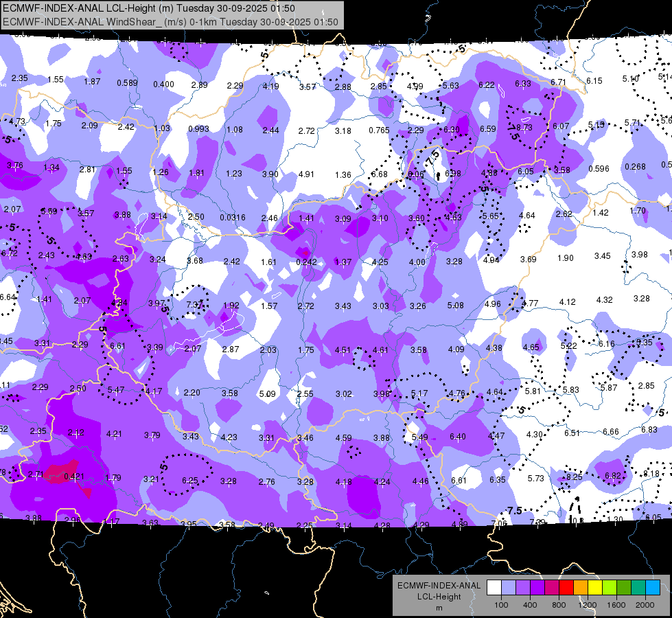Click the shear value '6.83'
Viewport: 672px width, 618px height.
pos(649,429)
